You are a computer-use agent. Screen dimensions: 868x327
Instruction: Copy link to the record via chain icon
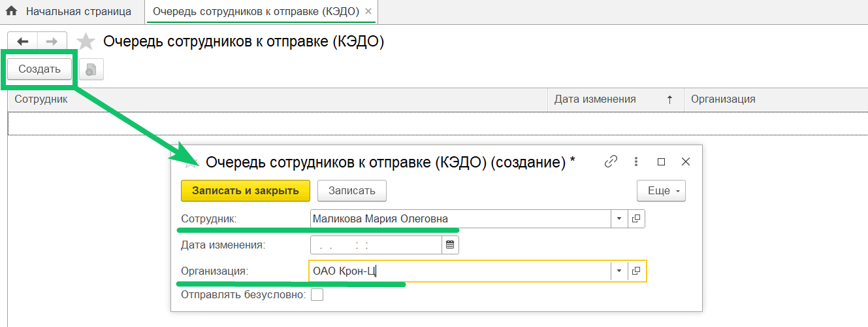(611, 162)
